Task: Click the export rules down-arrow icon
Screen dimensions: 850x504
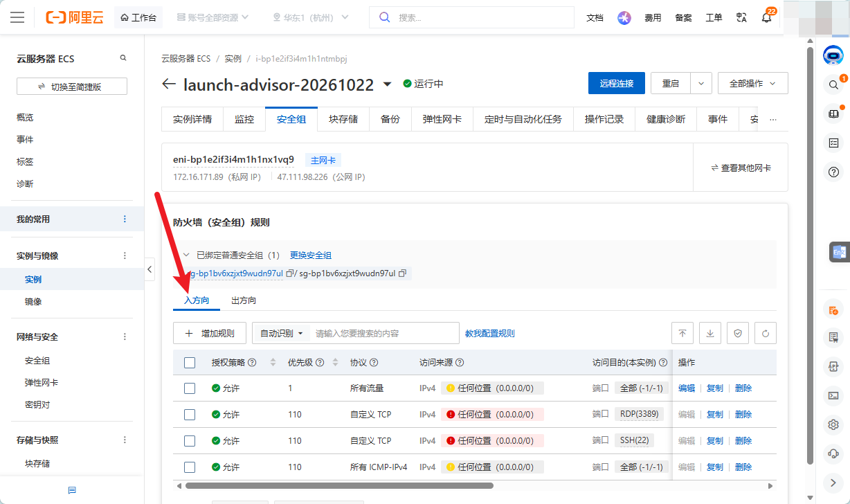Action: tap(710, 333)
